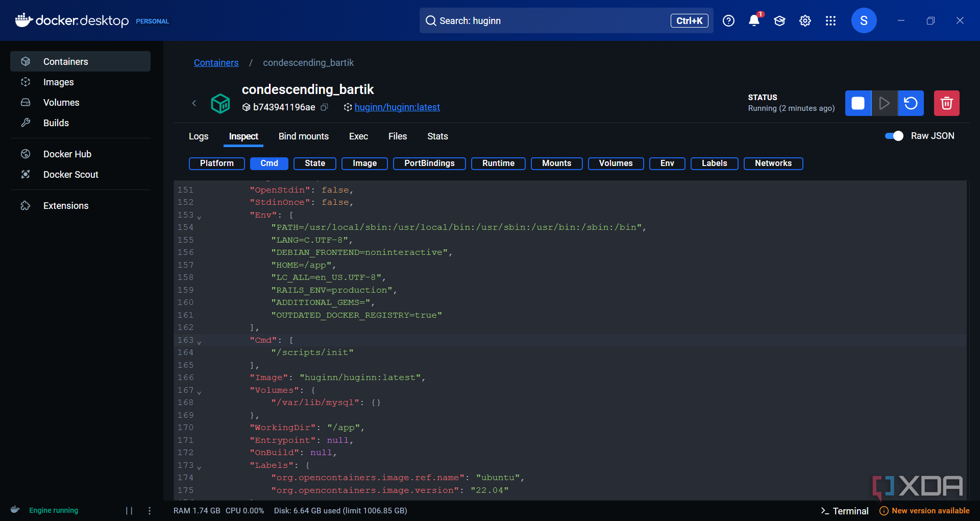Jump to the Networks section
The image size is (980, 521).
pos(774,163)
